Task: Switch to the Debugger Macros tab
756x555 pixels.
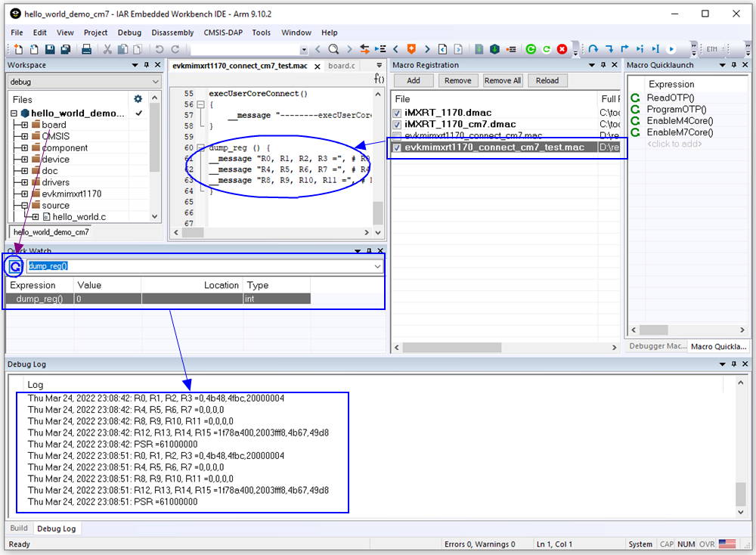Action: [657, 346]
